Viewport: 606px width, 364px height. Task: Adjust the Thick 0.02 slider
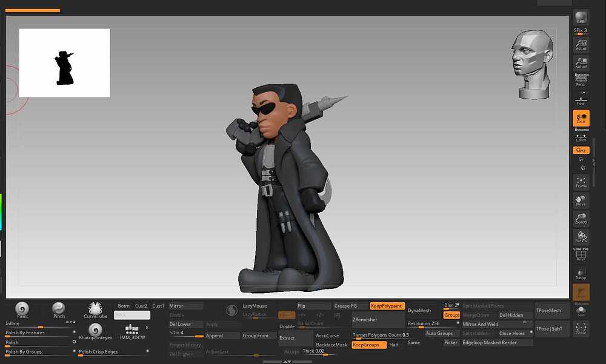(x=319, y=351)
